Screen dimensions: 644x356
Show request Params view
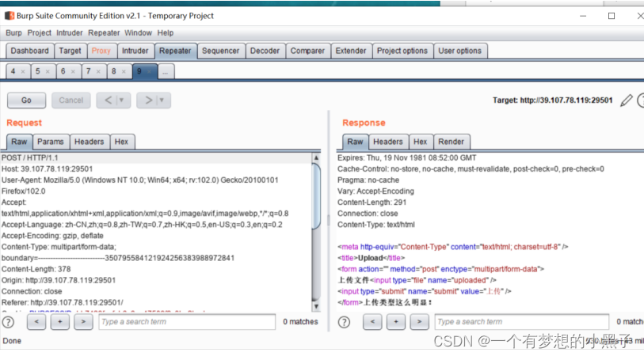[51, 142]
